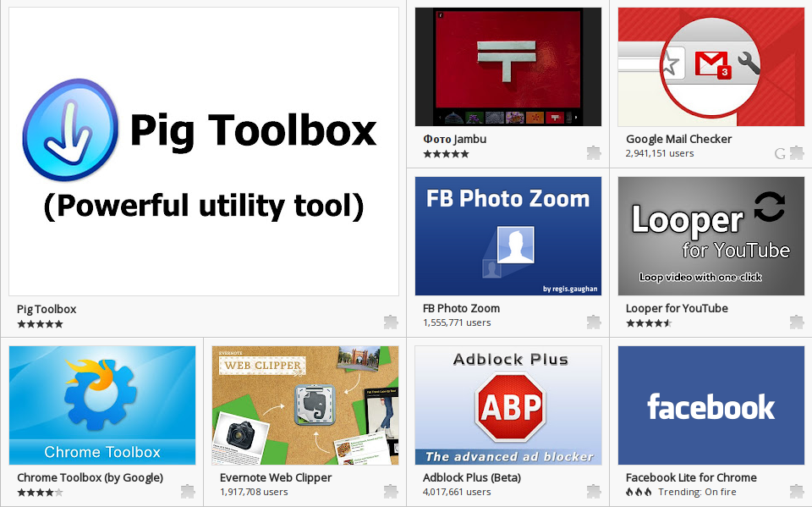
Task: Open the Google Mail Checker title link
Action: [678, 139]
